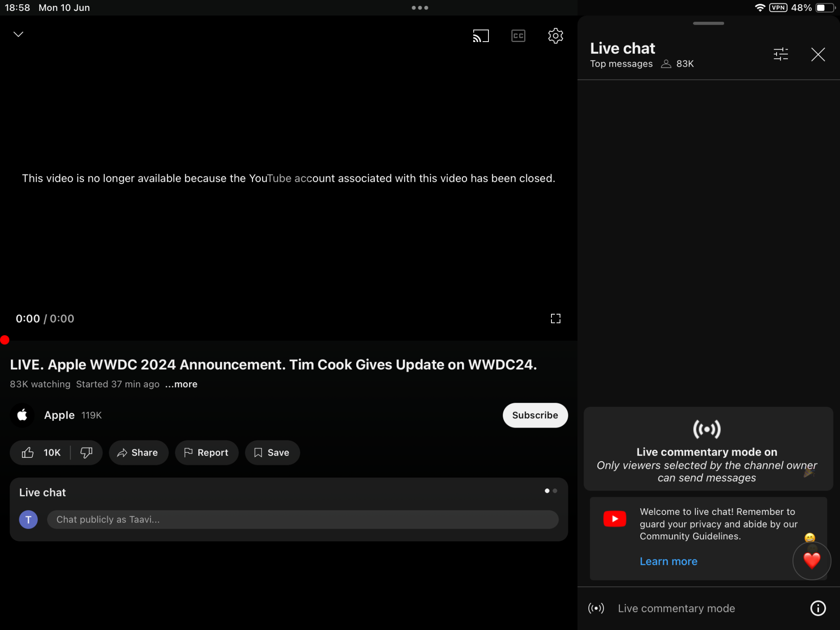This screenshot has height=630, width=840.
Task: Switch Live chat card page dots
Action: [x=551, y=491]
